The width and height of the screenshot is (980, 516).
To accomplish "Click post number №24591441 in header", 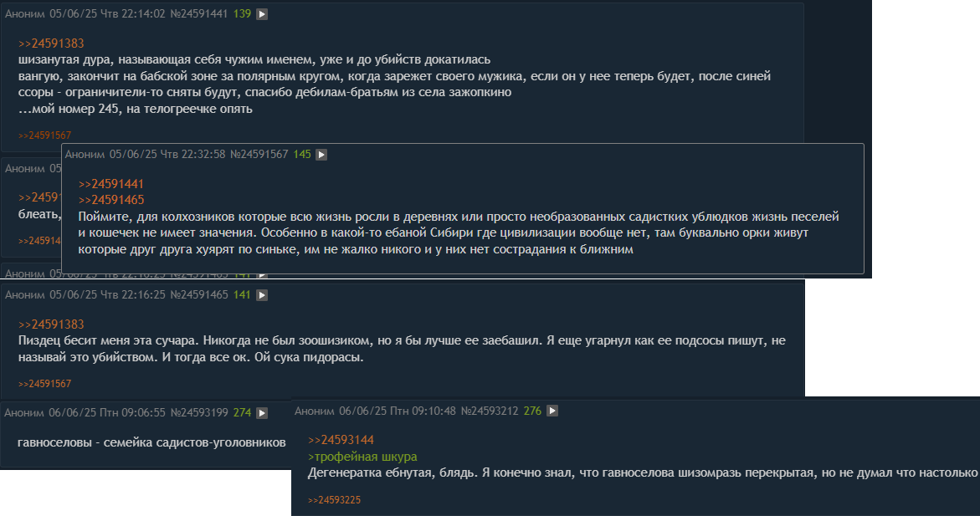I will tap(198, 13).
